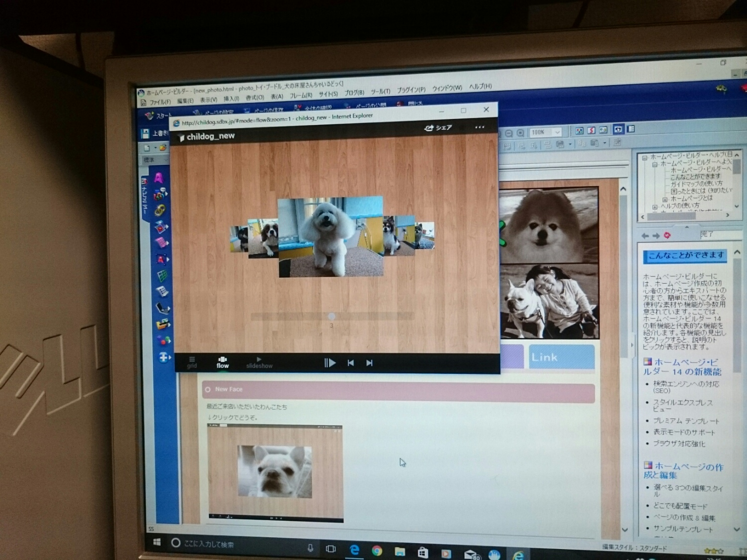Toggle the side panel layout icon
This screenshot has width=747, height=560.
point(631,129)
